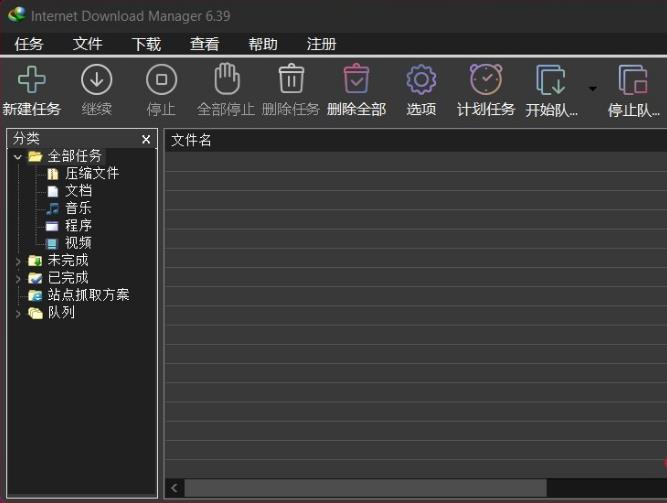The image size is (667, 503).
Task: Select the 音乐 category
Action: point(79,208)
